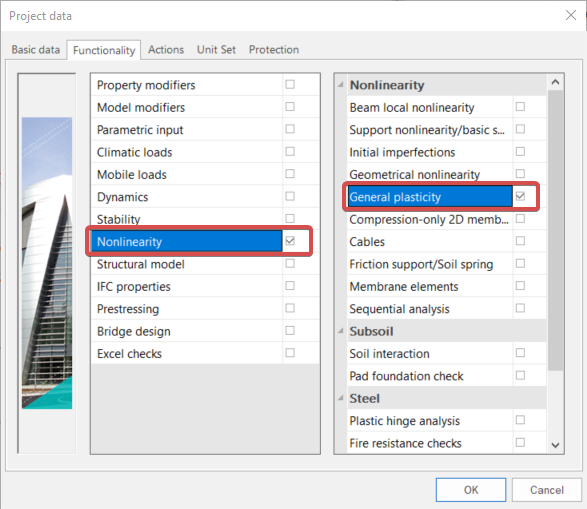Open the Protection tab
Screen dimensions: 587x509
click(274, 50)
